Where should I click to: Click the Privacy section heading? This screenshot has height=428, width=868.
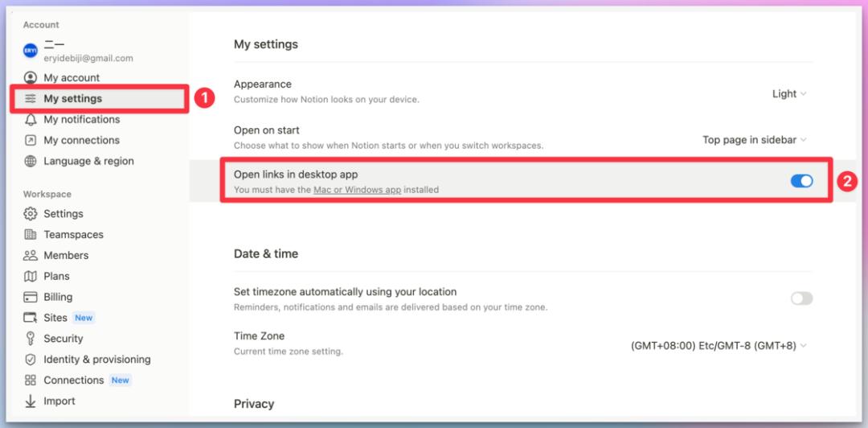(253, 404)
